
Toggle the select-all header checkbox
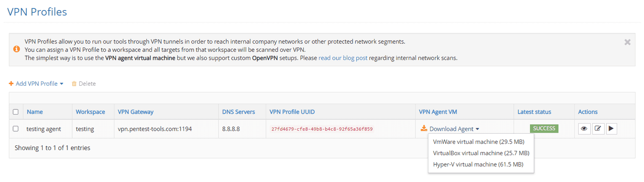pos(16,112)
